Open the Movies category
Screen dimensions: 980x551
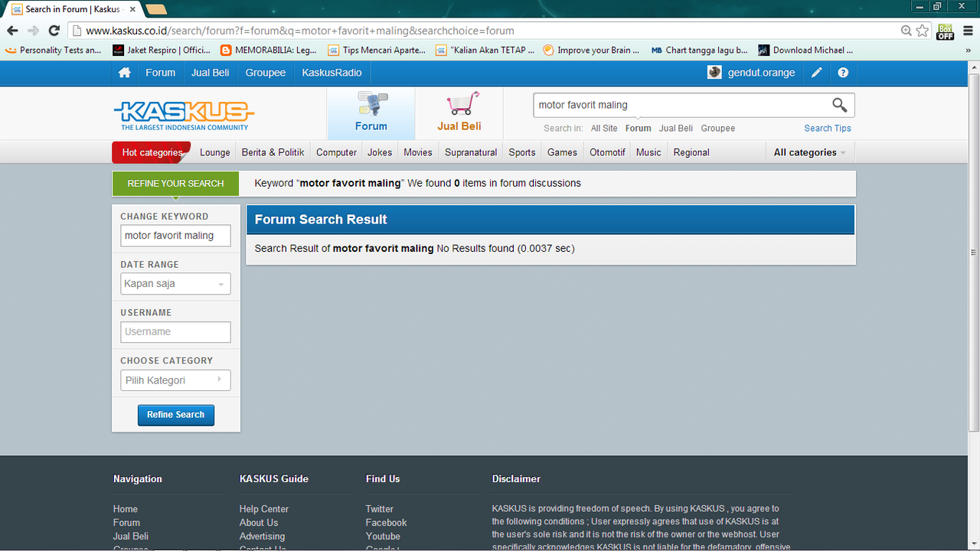(418, 152)
